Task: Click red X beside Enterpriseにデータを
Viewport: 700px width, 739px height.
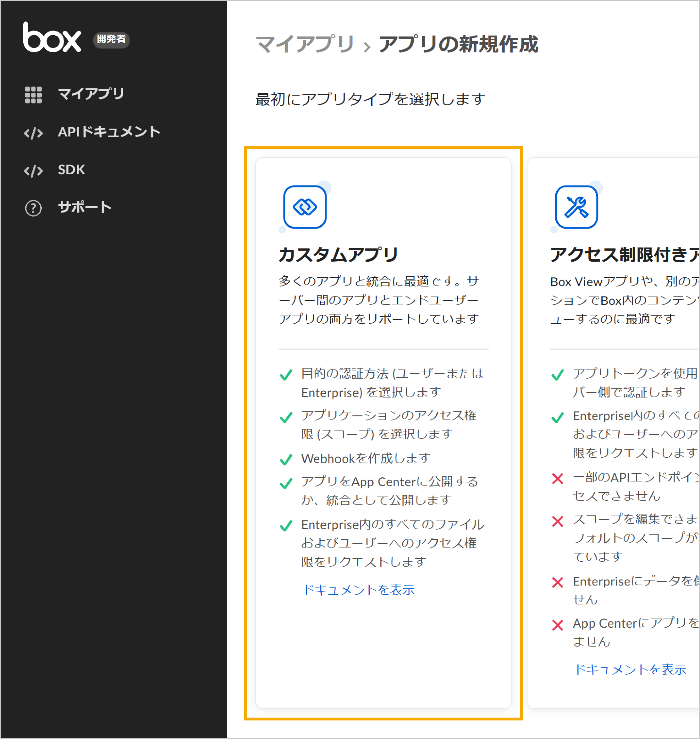Action: coord(558,582)
